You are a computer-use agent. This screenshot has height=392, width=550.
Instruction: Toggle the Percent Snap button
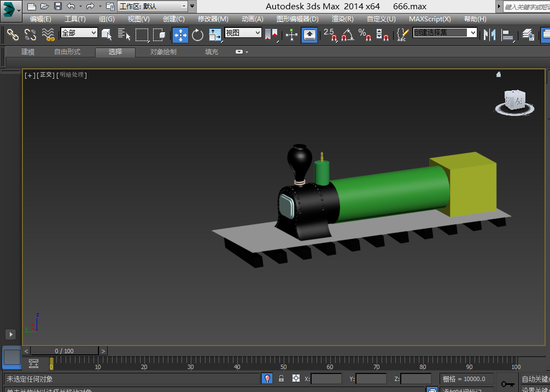[365, 35]
